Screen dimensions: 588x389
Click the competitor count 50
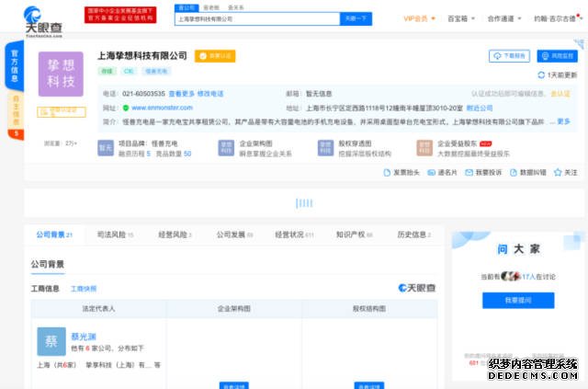click(x=187, y=154)
